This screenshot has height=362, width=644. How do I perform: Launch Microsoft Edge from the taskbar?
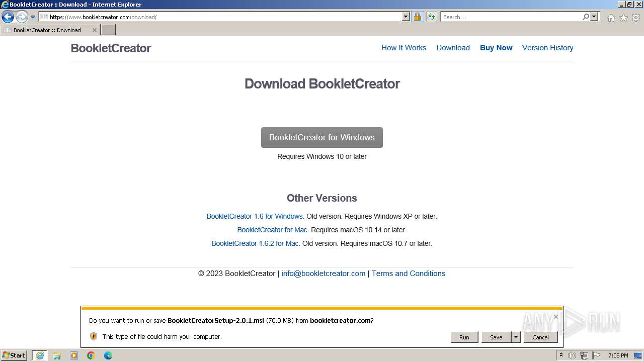[108, 355]
